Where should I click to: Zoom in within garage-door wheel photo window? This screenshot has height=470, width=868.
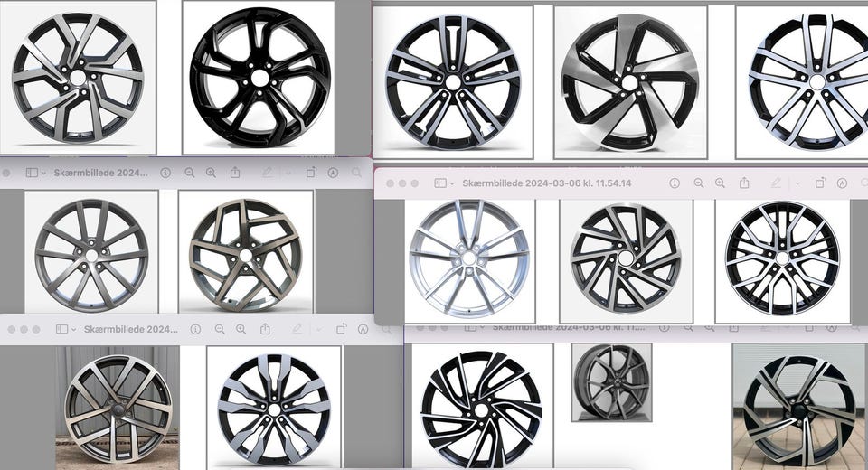(241, 329)
